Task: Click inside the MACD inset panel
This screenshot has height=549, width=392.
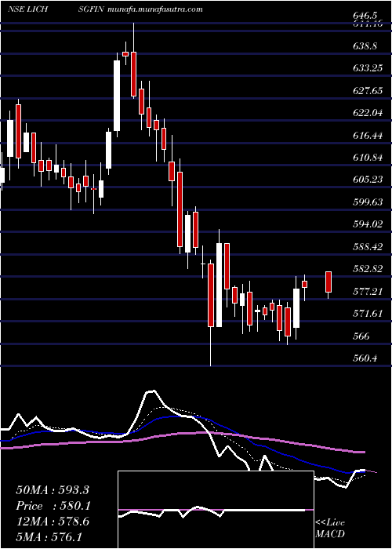Action: click(216, 510)
